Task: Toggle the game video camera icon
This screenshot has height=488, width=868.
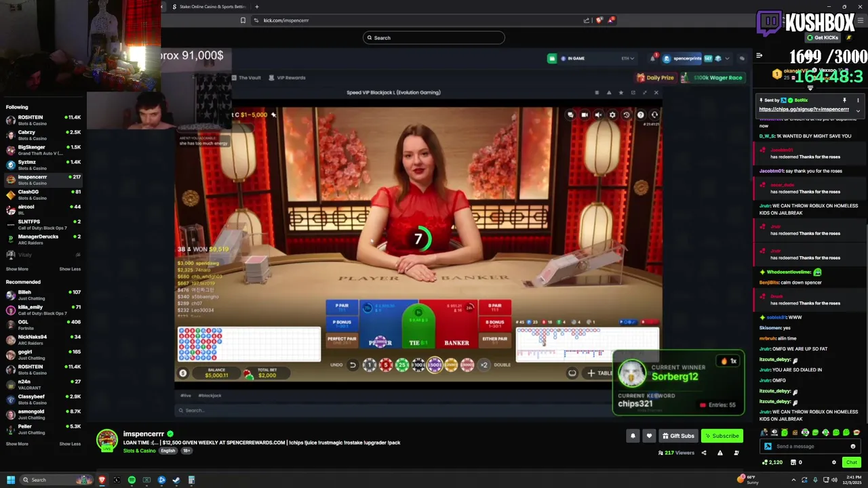Action: point(585,115)
